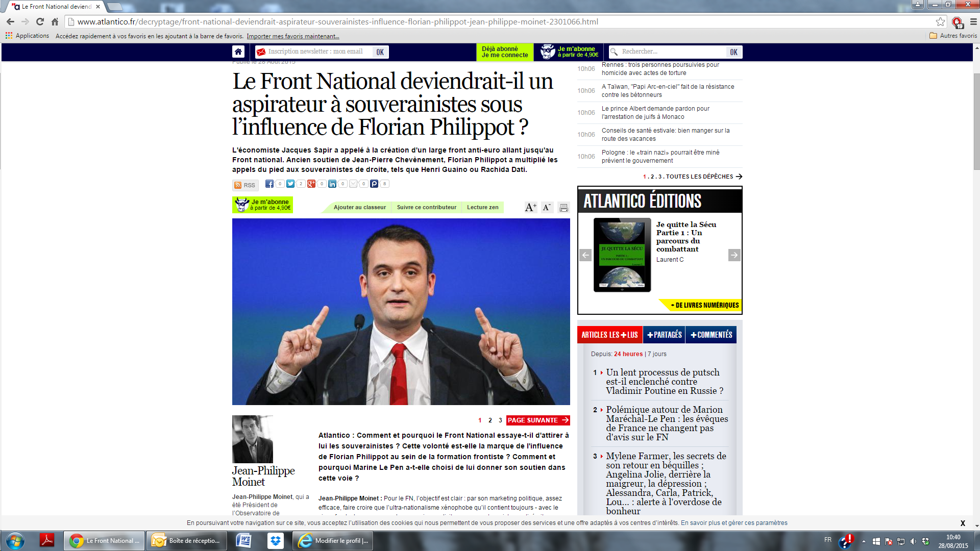
Task: Click the browser back arrow
Action: pos(10,21)
